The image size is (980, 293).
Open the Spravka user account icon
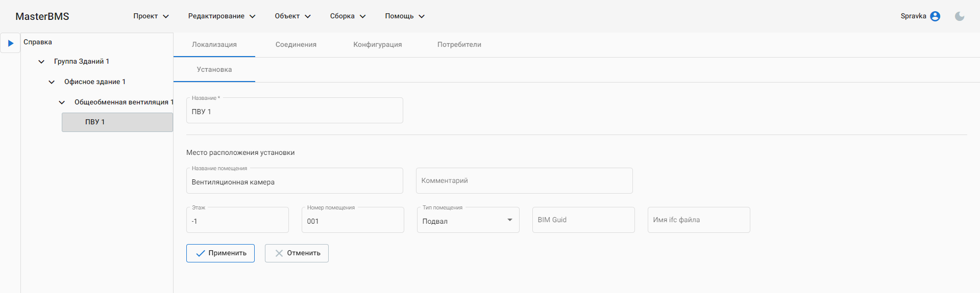935,16
